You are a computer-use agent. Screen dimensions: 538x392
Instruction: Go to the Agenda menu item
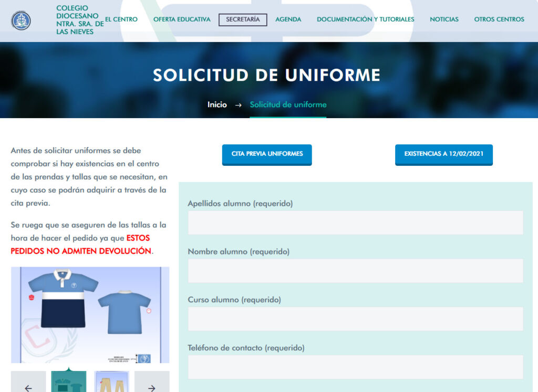coord(288,19)
